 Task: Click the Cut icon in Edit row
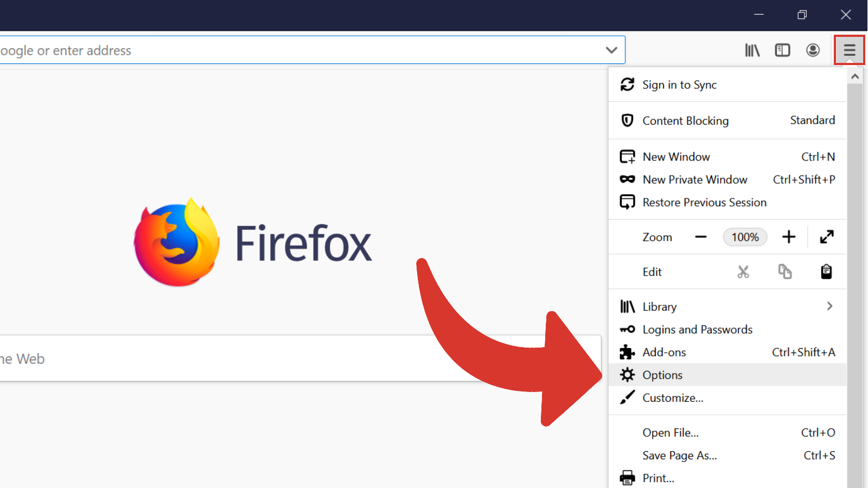[743, 271]
